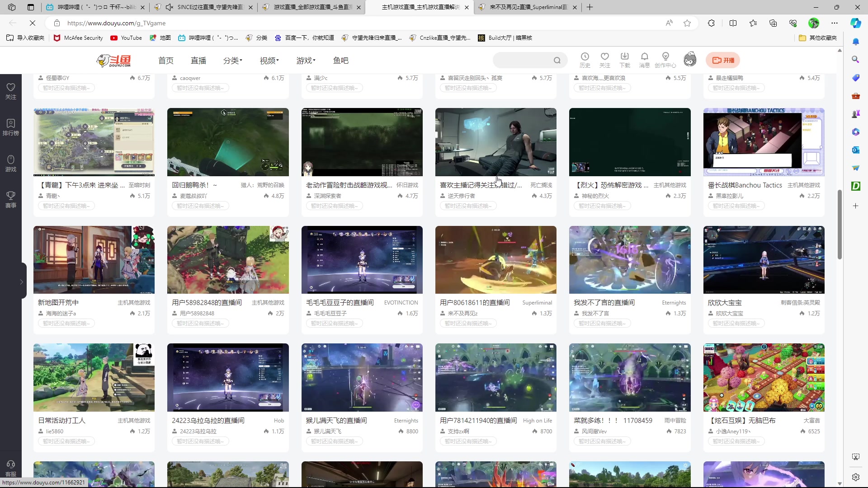Click the 开播 start streaming button

tap(723, 60)
